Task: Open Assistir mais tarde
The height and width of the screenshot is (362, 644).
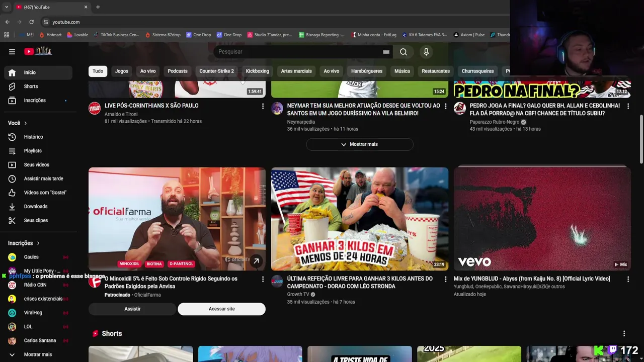Action: coord(38,178)
